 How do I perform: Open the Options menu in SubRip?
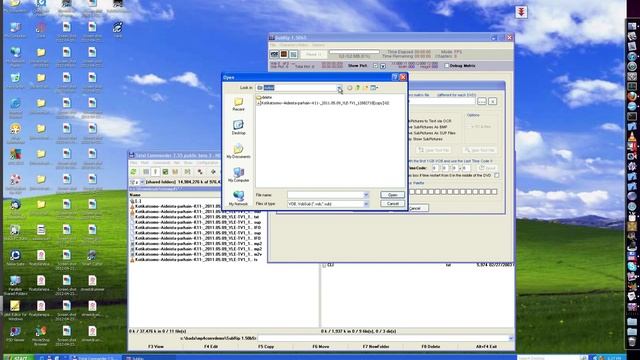pos(318,45)
